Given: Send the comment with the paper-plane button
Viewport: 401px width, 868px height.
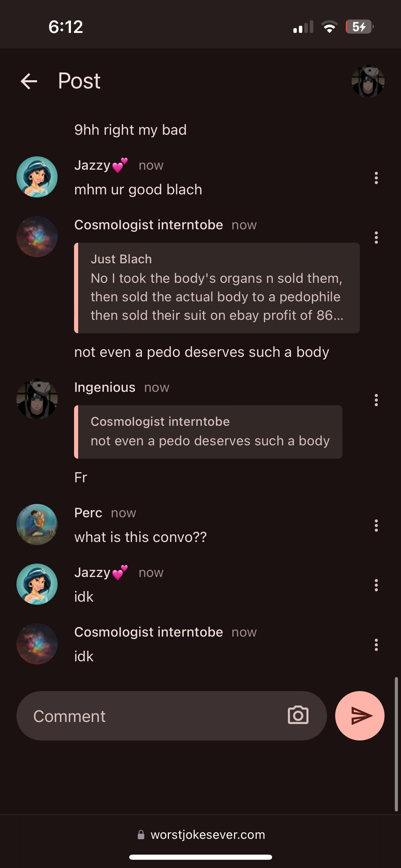Looking at the screenshot, I should click(x=360, y=715).
